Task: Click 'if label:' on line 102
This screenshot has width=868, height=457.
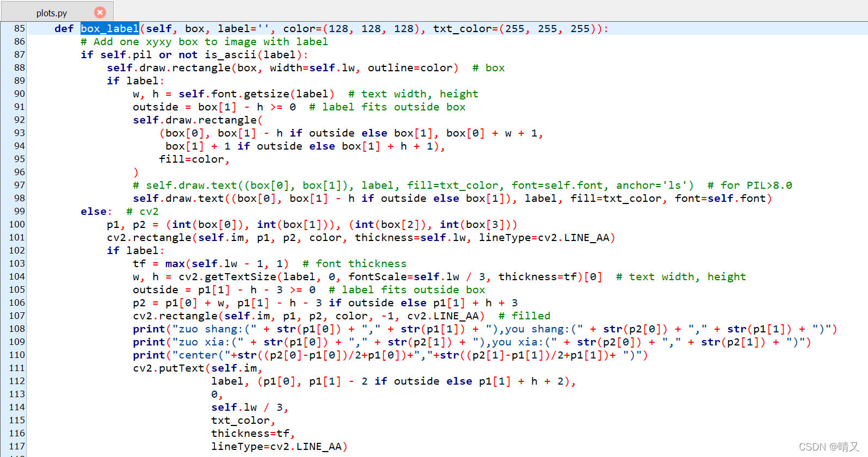Action: pos(136,251)
